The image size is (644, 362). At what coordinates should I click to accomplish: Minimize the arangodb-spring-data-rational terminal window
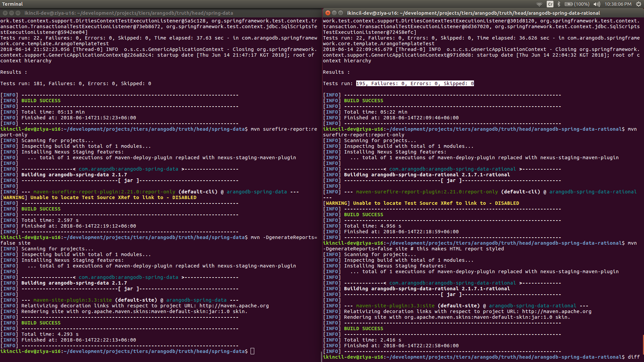[x=334, y=13]
